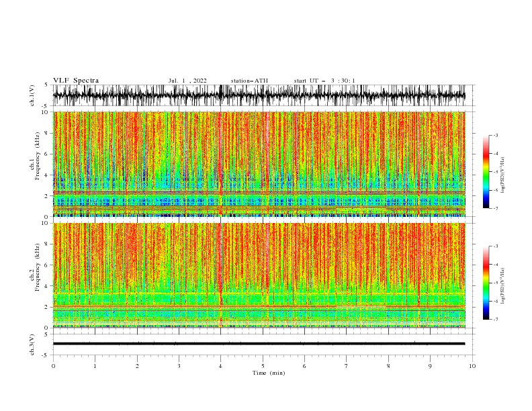Click the "station=ATH" header label
This screenshot has width=532, height=411.
tap(249, 81)
